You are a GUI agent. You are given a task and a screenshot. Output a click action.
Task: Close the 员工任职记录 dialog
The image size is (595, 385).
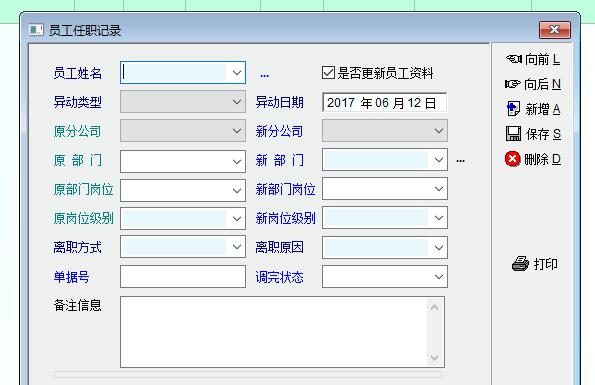coord(555,30)
